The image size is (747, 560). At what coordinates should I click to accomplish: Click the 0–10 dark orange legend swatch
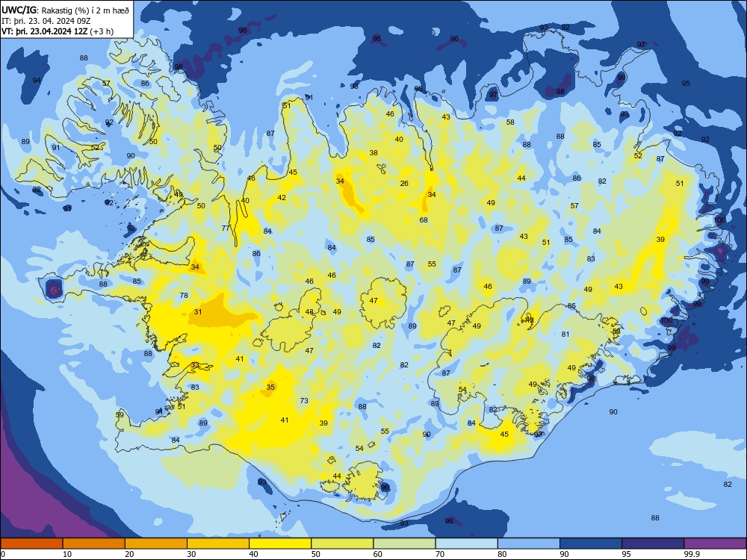(x=31, y=544)
